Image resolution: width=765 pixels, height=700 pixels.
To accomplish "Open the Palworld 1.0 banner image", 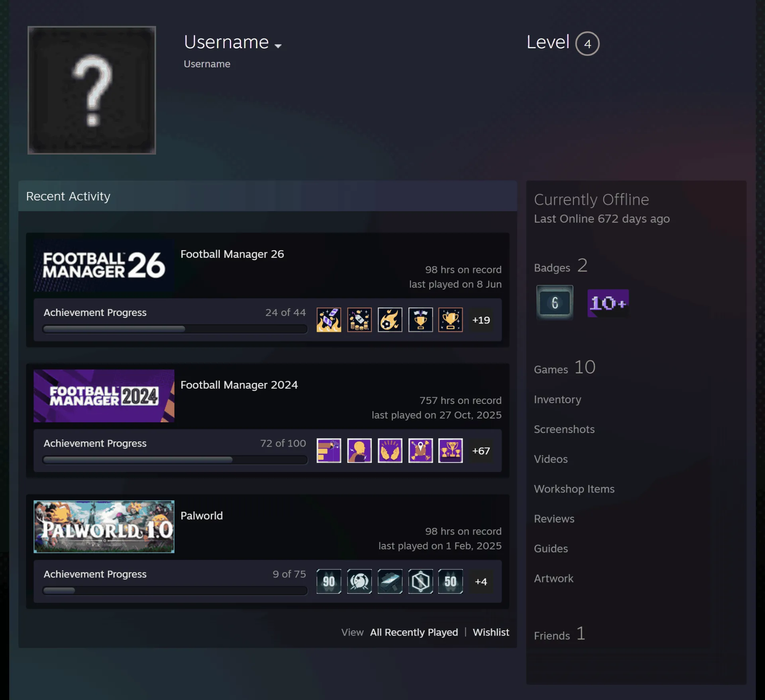I will [x=104, y=526].
